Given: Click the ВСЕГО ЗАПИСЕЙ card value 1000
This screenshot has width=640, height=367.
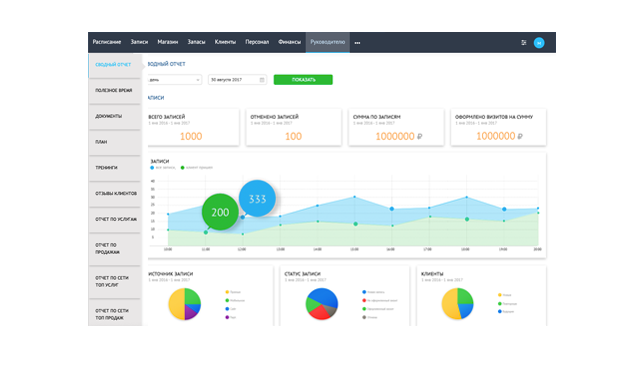Looking at the screenshot, I should click(191, 136).
